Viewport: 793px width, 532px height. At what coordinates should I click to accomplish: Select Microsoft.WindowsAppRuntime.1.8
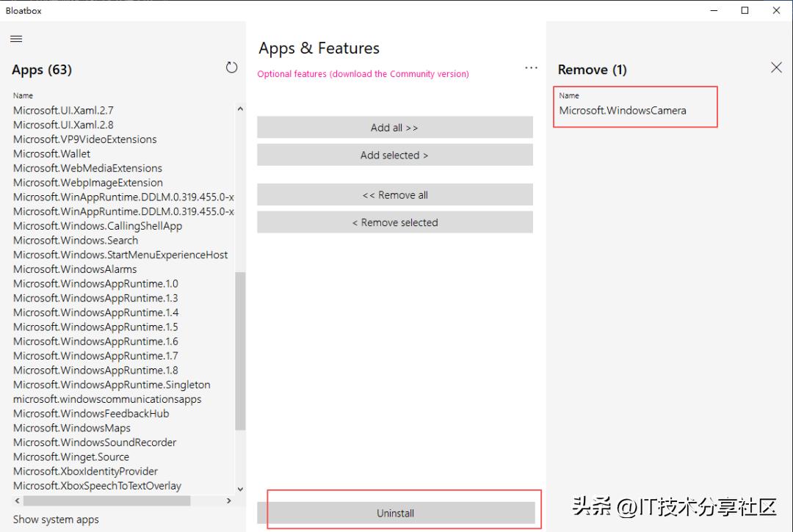click(95, 371)
